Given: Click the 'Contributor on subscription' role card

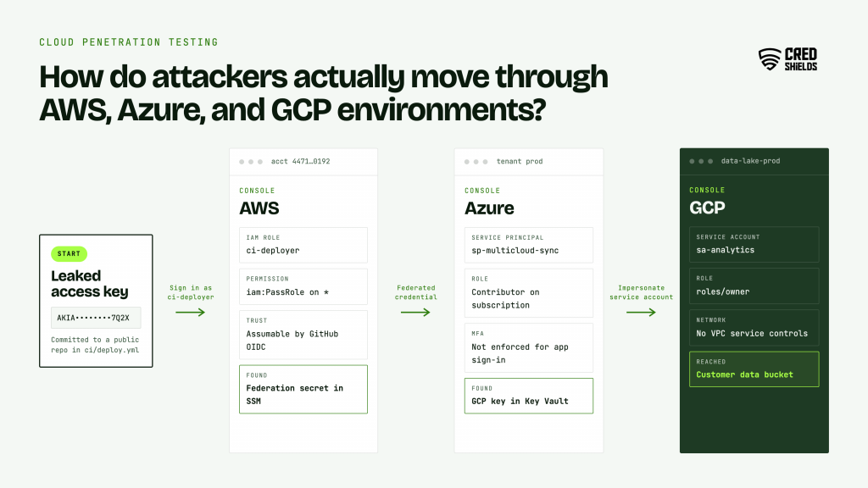Looking at the screenshot, I should pos(529,293).
